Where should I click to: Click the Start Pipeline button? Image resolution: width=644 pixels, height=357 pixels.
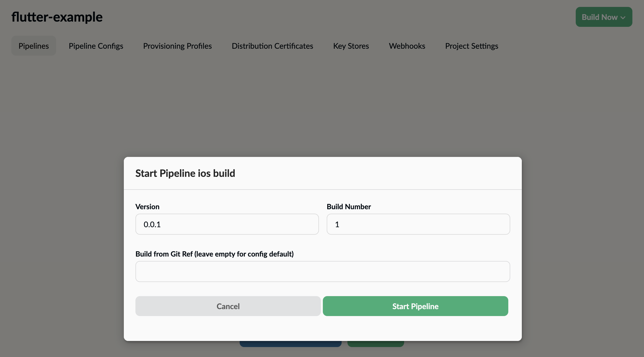point(415,306)
